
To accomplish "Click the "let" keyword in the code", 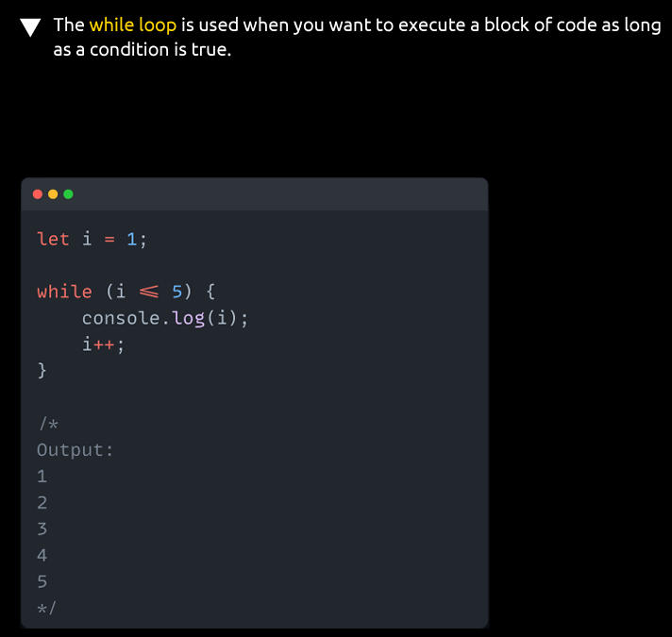I will (x=53, y=239).
